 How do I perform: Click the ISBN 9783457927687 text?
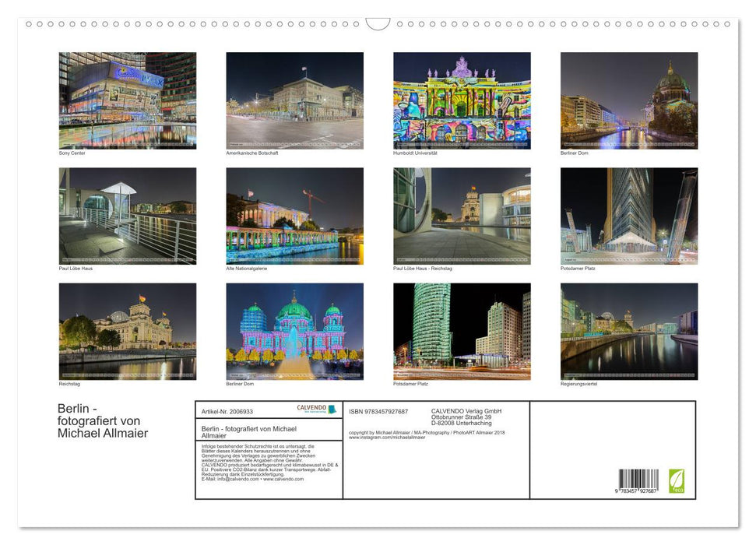click(378, 411)
